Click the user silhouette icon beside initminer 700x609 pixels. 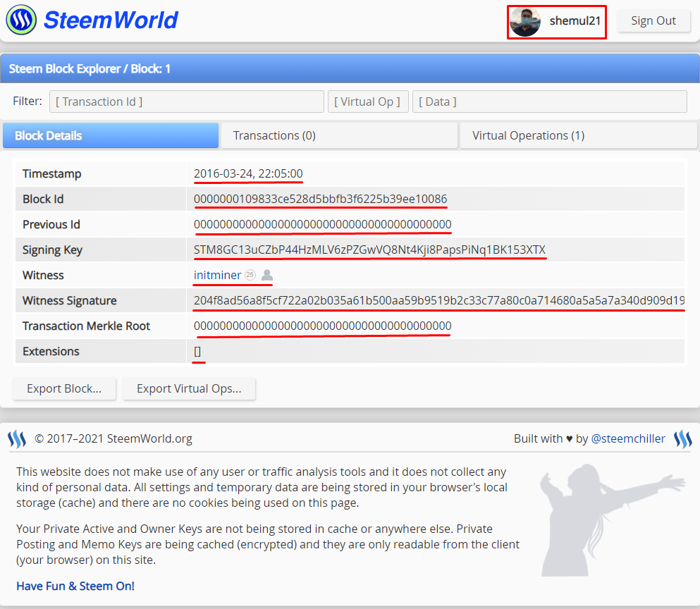pyautogui.click(x=267, y=275)
